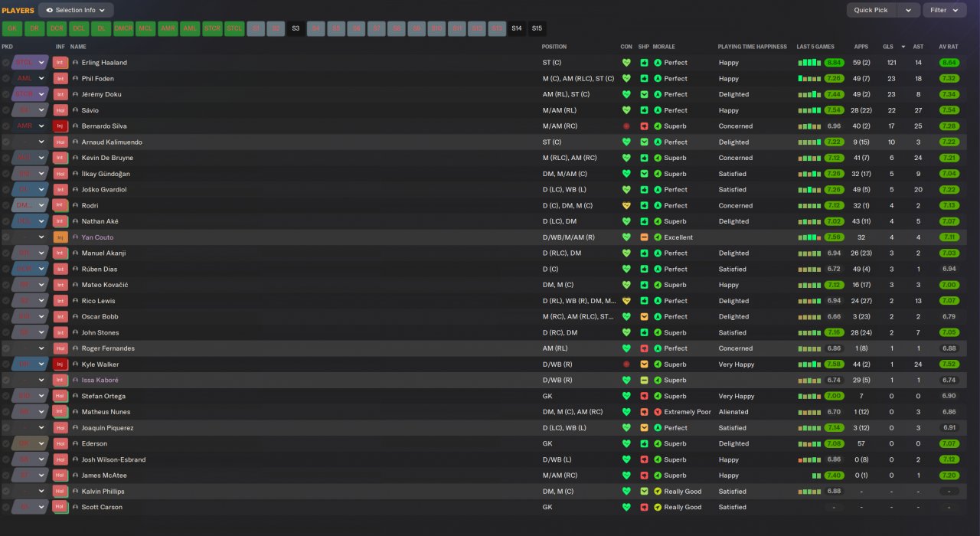Click Bernardo Silva's red condition icon
The width and height of the screenshot is (980, 536).
pos(626,126)
